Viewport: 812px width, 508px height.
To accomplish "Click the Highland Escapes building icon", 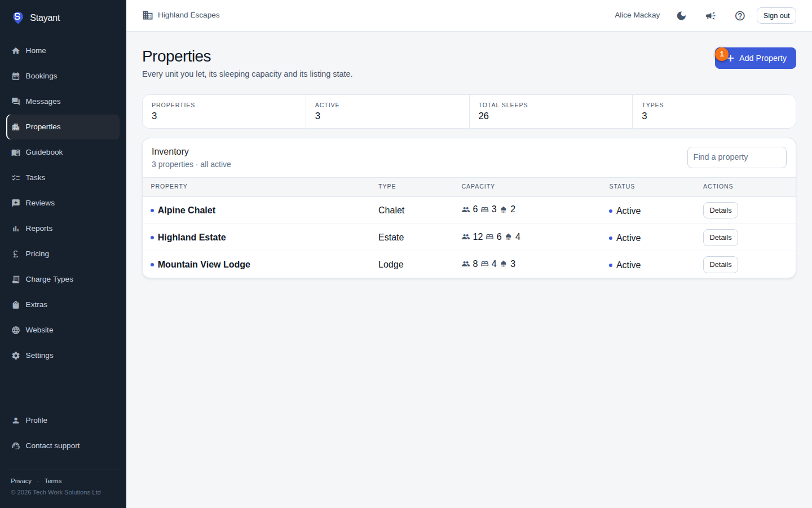I will (148, 15).
